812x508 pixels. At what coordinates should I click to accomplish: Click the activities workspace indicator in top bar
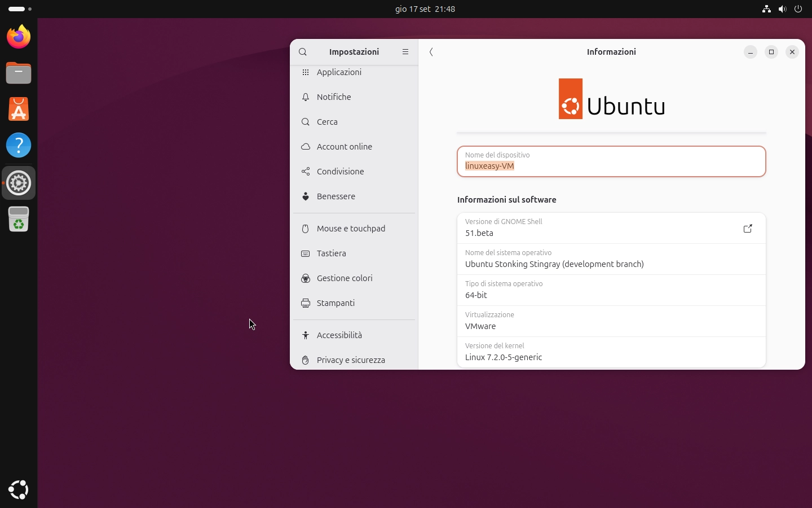20,9
